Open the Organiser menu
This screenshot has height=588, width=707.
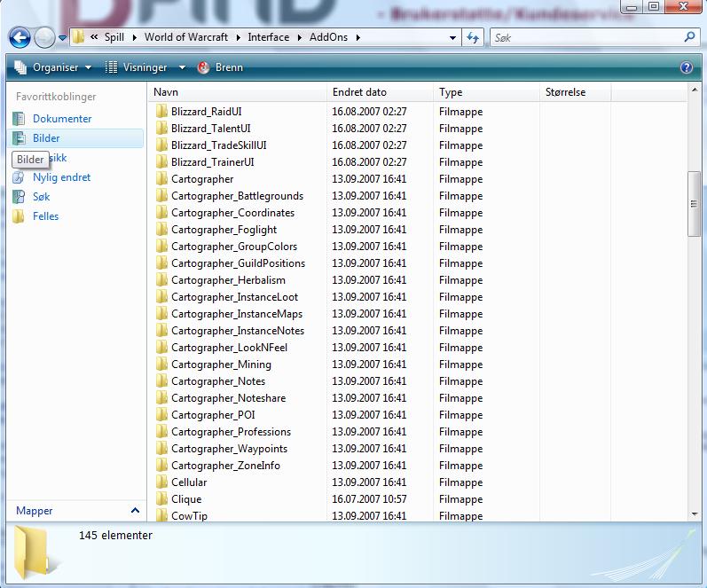point(52,67)
